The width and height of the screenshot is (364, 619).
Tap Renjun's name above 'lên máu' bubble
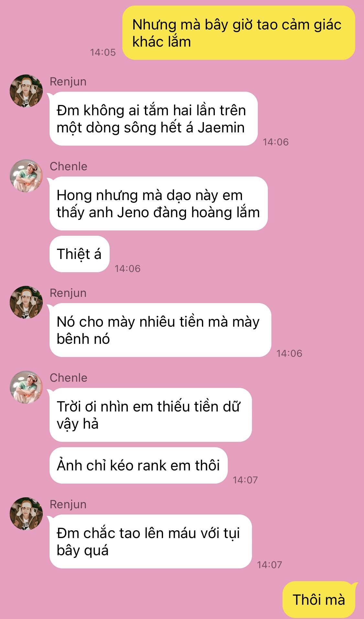pyautogui.click(x=68, y=504)
